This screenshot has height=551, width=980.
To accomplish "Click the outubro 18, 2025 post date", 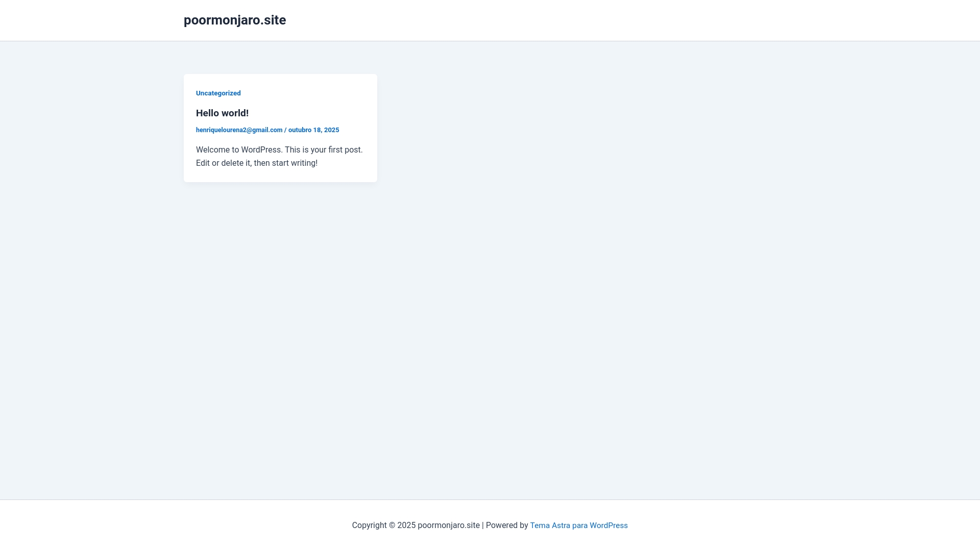I will pyautogui.click(x=313, y=130).
